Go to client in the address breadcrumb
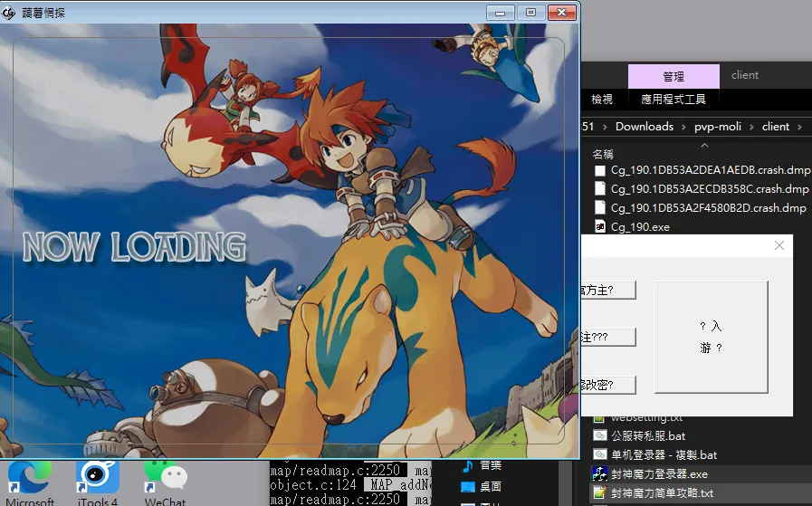The image size is (812, 506). tap(775, 127)
